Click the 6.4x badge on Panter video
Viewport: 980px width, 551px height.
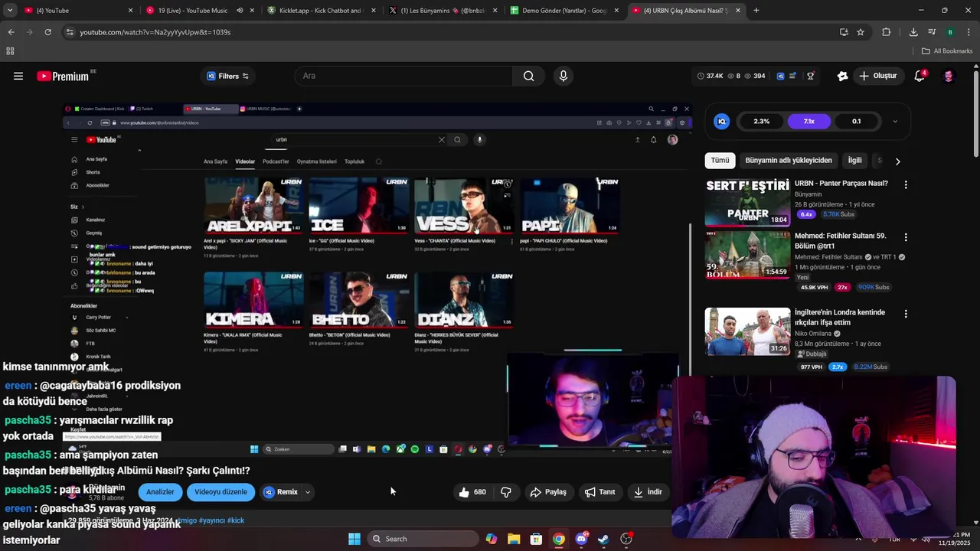pos(807,214)
